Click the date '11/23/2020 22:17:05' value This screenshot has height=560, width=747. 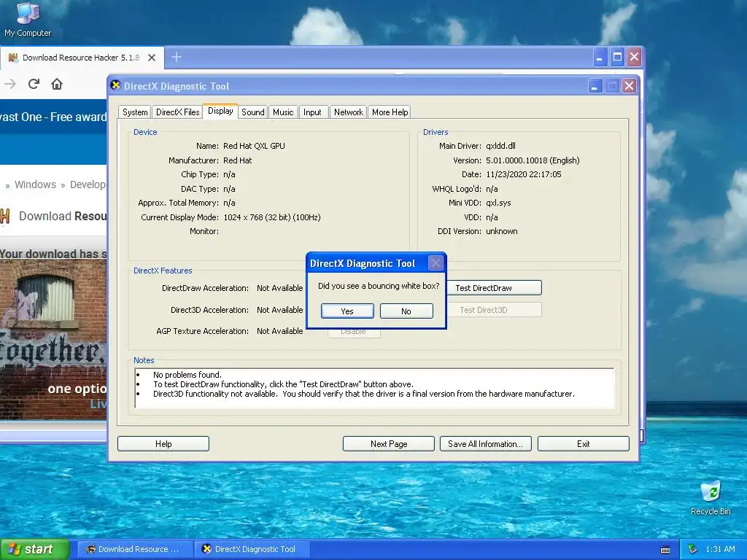524,174
